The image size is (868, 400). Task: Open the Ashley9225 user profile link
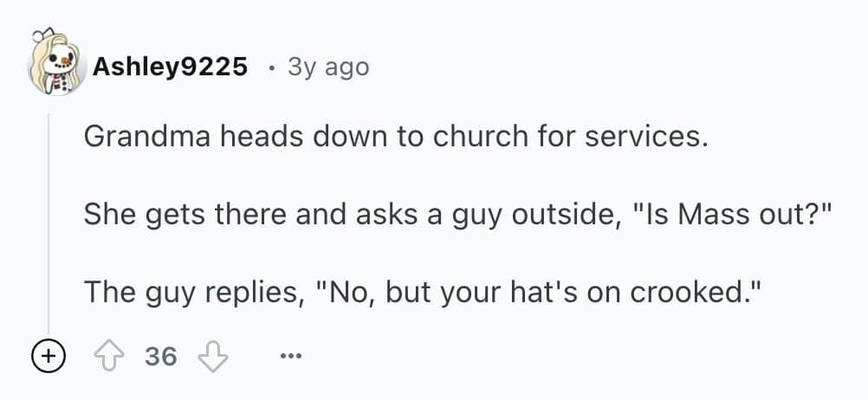170,67
